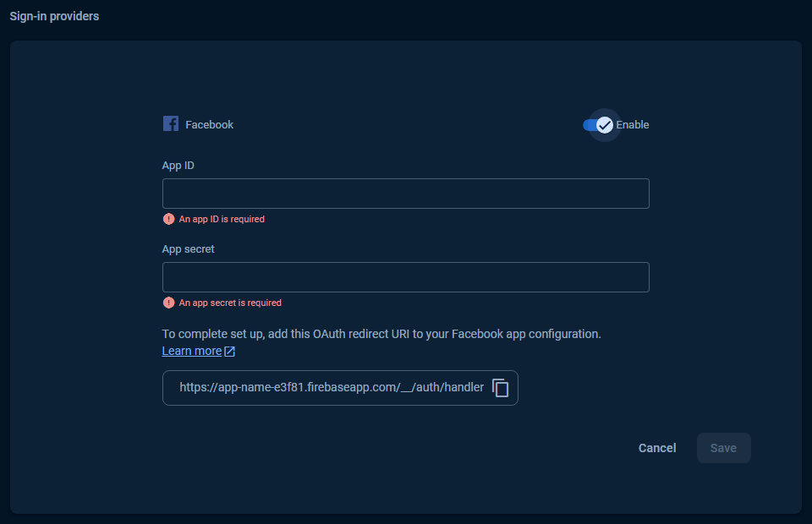Click the 'An app ID is required' message

click(222, 219)
